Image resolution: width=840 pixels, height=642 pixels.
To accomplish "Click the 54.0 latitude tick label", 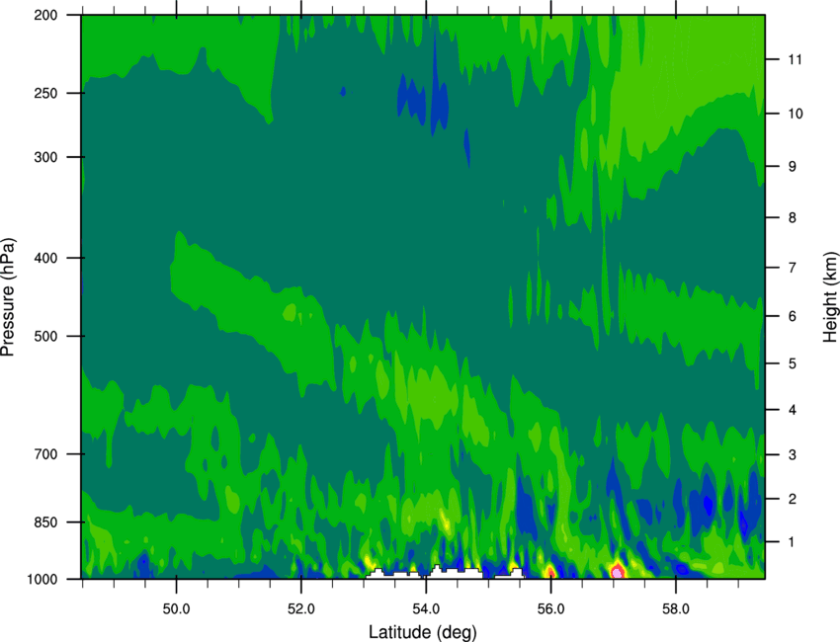I will click(426, 609).
